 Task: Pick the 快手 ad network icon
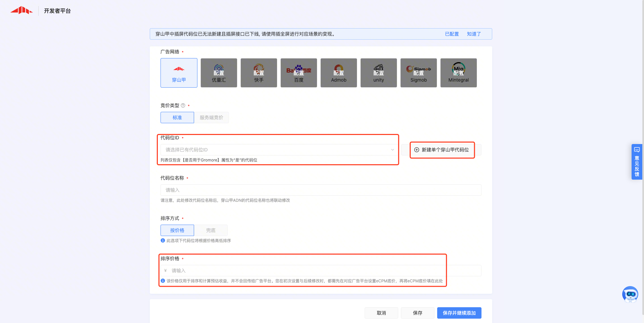coord(259,73)
